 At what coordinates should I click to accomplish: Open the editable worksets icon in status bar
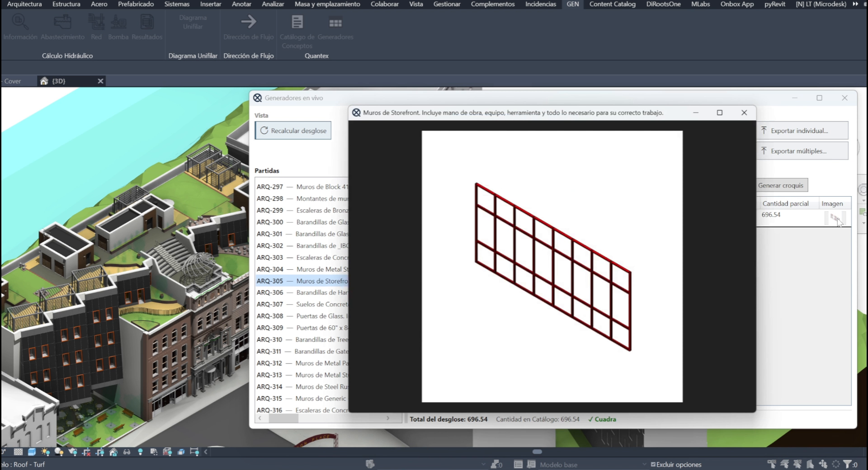tap(370, 464)
